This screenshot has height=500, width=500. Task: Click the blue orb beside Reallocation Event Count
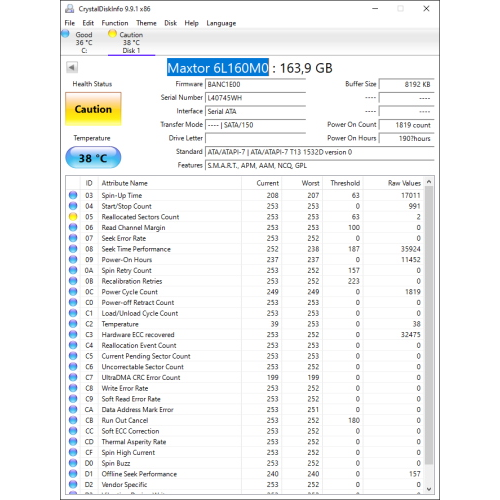pyautogui.click(x=73, y=345)
